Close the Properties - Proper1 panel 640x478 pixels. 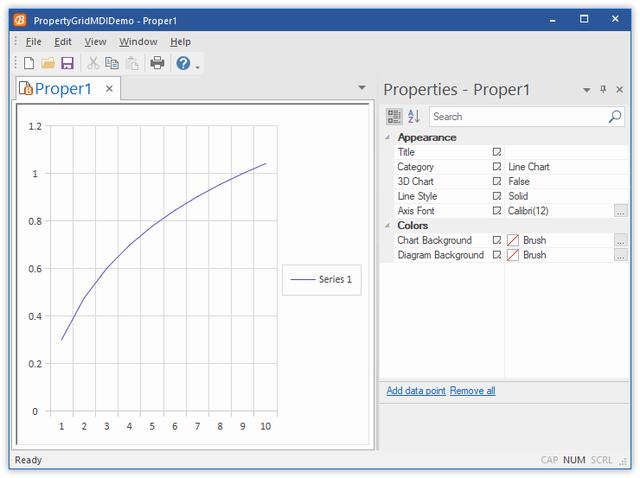click(x=619, y=89)
